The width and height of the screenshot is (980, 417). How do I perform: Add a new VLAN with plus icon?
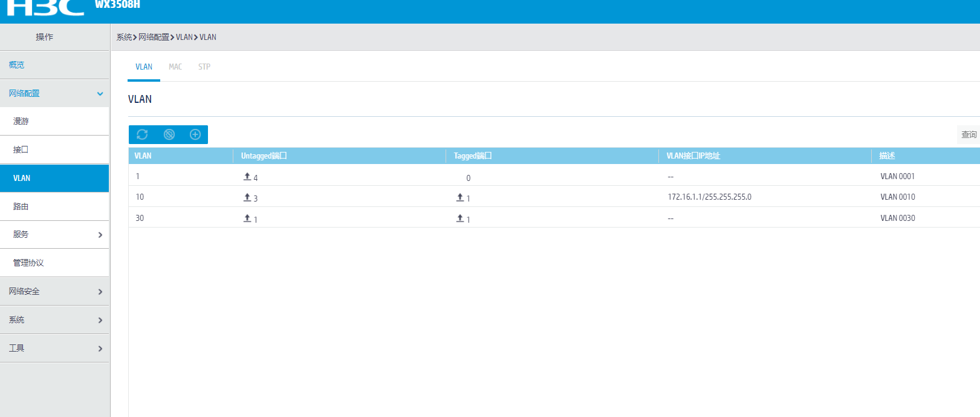[x=195, y=134]
